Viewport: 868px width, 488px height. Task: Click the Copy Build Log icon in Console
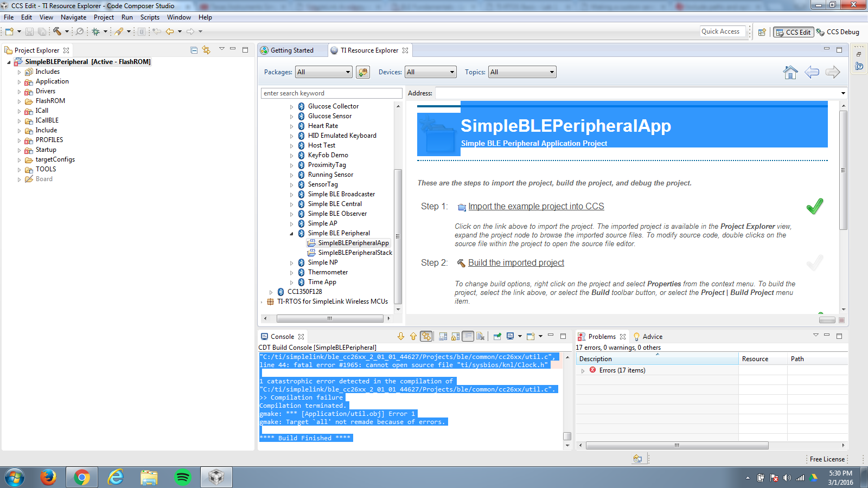click(x=443, y=337)
